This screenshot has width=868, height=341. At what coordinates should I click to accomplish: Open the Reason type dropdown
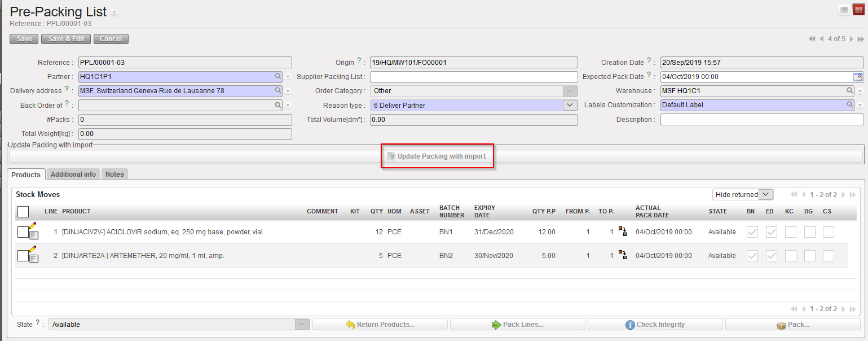tap(570, 105)
